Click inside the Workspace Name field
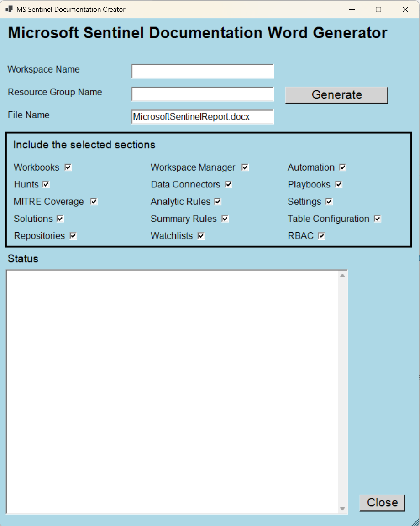The width and height of the screenshot is (420, 526). coord(202,71)
